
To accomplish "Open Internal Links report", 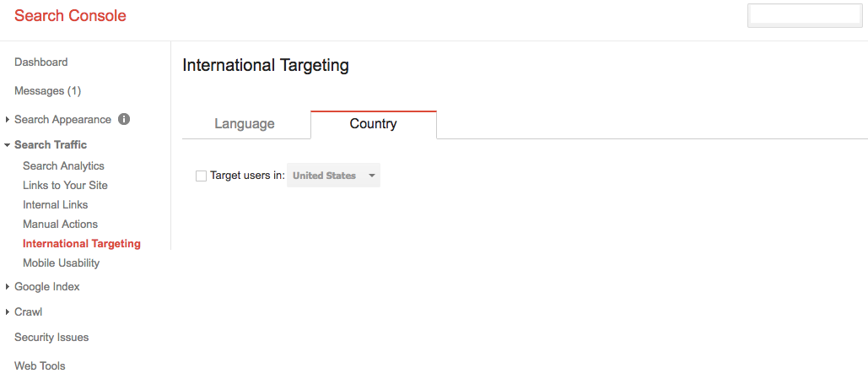I will point(56,204).
